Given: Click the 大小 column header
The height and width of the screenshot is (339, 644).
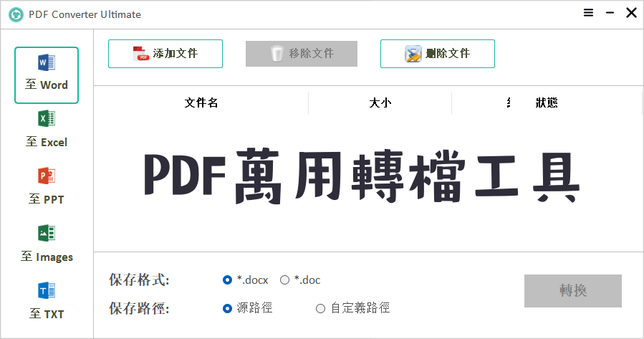Looking at the screenshot, I should pyautogui.click(x=380, y=102).
